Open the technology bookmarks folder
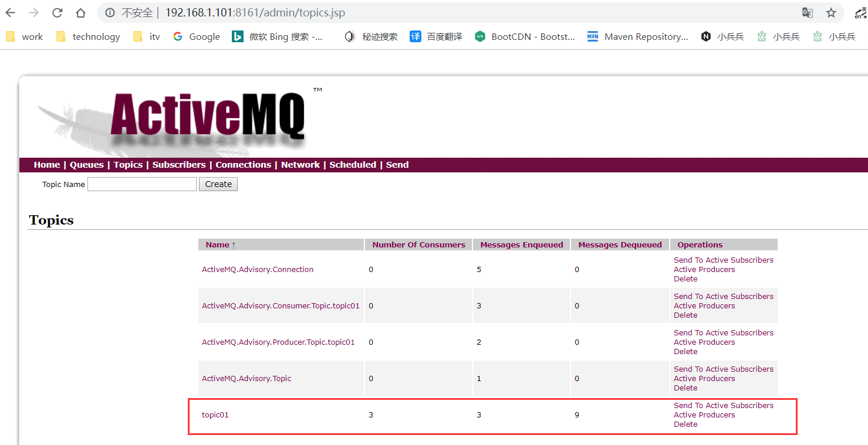 [x=88, y=36]
